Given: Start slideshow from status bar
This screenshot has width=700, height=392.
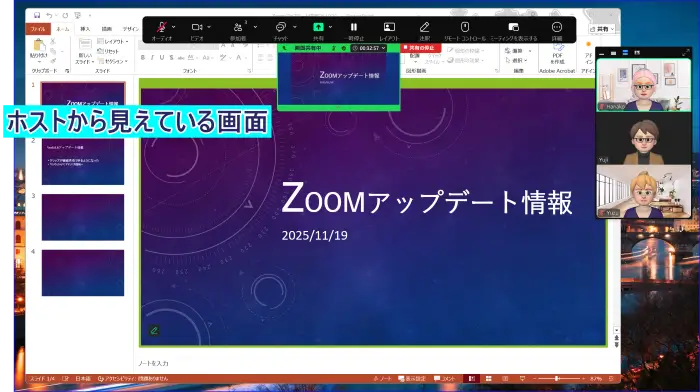Looking at the screenshot, I should click(522, 379).
